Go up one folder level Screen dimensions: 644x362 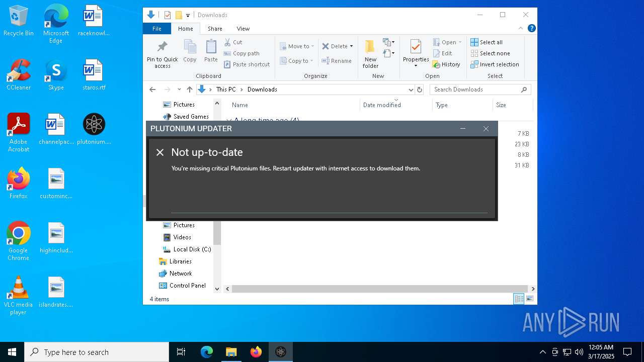(x=190, y=89)
